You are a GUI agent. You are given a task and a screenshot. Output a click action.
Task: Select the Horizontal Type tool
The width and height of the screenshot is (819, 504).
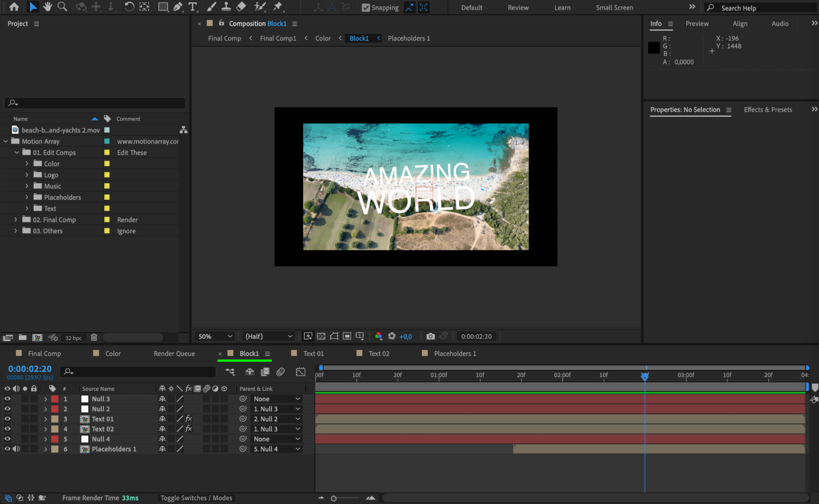tap(192, 7)
